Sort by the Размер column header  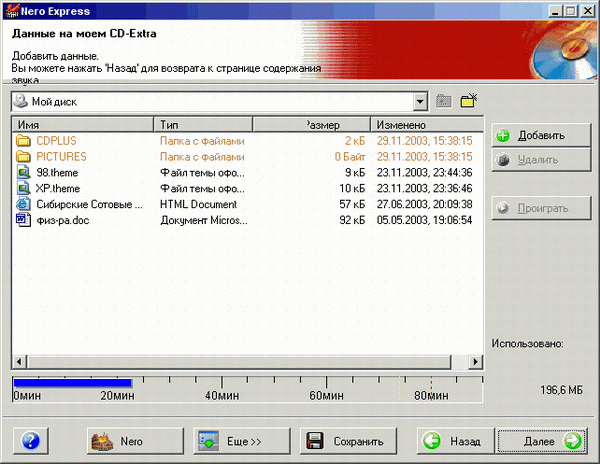[x=311, y=125]
